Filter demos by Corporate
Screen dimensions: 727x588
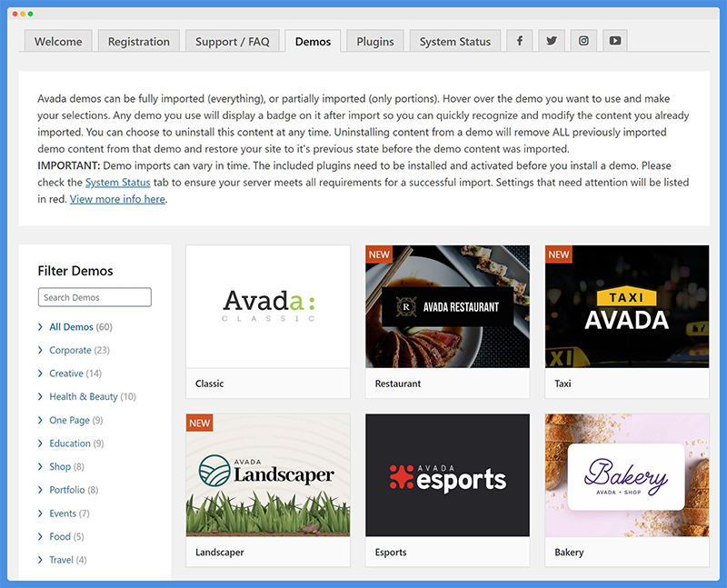[79, 350]
